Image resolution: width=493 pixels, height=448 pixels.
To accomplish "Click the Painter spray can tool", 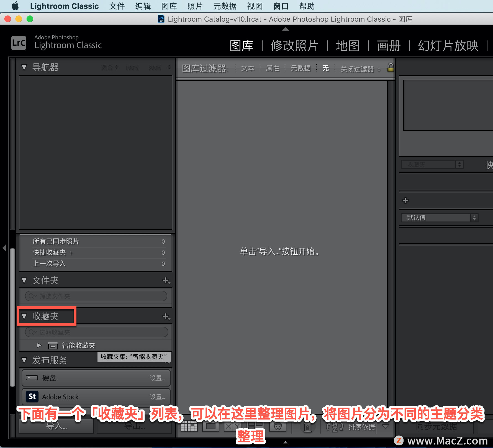I will 307,427.
